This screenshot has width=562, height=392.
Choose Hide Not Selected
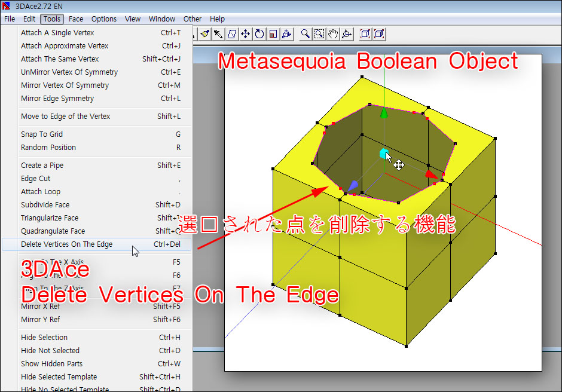coord(96,351)
